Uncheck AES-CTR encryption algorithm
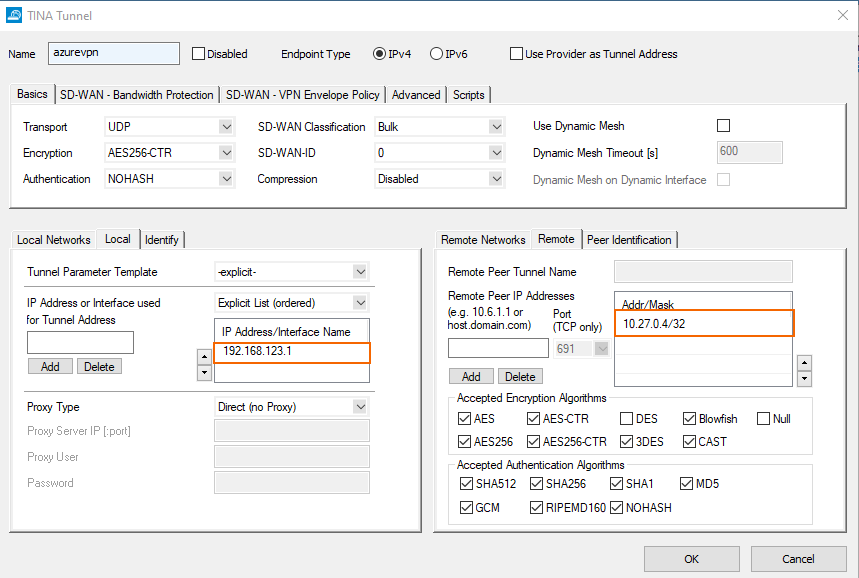859x578 pixels. click(533, 419)
